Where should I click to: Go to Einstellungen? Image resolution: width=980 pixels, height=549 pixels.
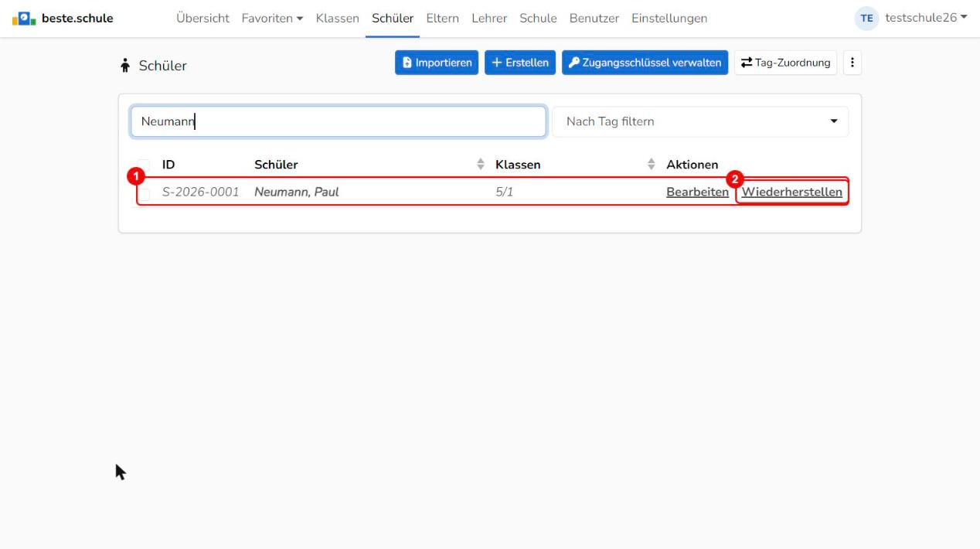[669, 19]
